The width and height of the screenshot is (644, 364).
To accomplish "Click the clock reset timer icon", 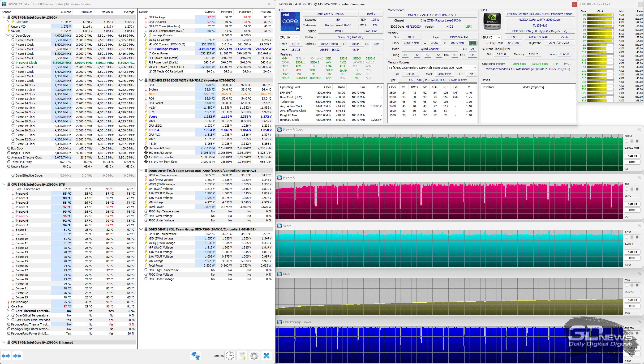I will tap(230, 356).
